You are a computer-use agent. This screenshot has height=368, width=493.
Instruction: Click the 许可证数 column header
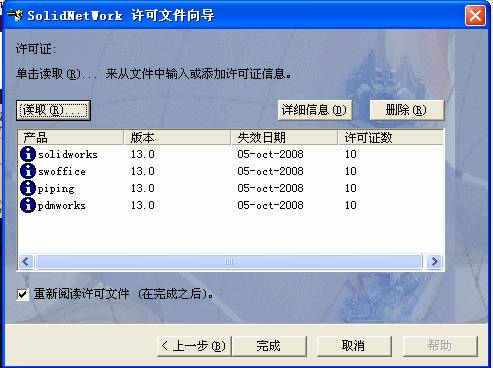click(x=391, y=137)
